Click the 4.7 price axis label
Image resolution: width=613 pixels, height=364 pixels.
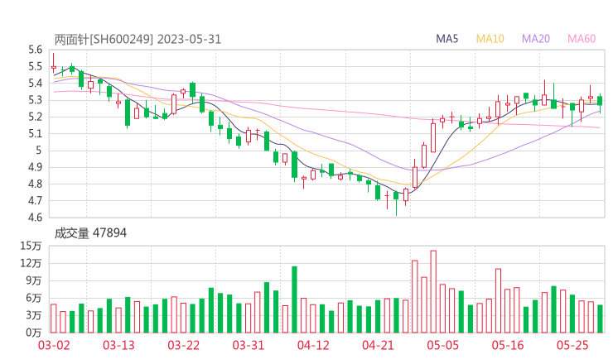point(35,201)
